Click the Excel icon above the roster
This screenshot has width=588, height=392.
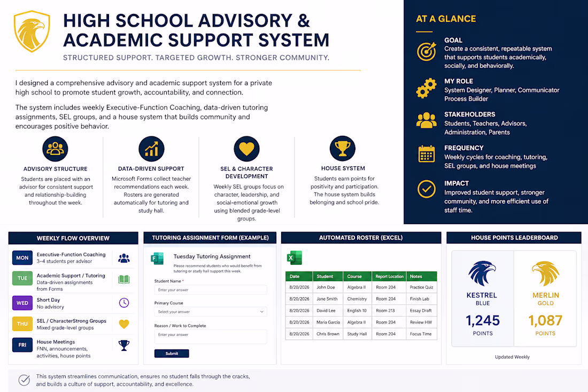click(295, 258)
